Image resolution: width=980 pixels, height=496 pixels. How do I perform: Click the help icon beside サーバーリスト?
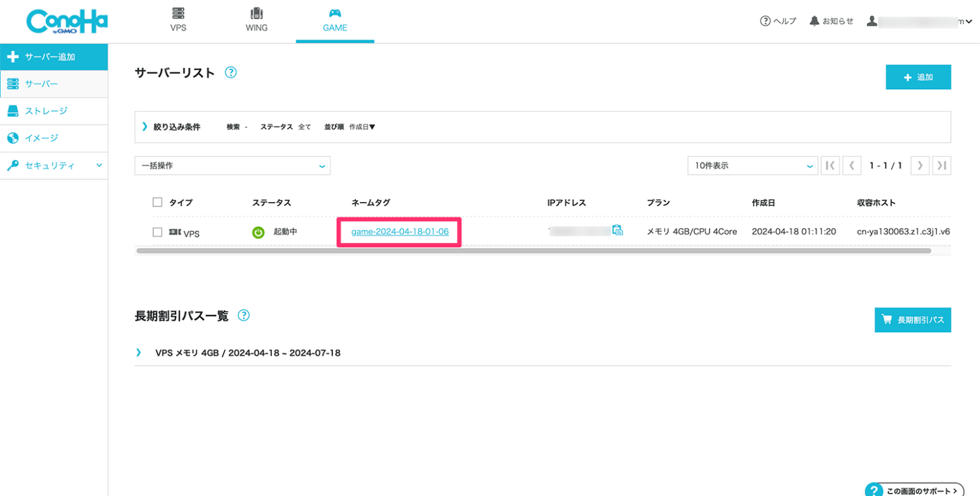point(231,73)
